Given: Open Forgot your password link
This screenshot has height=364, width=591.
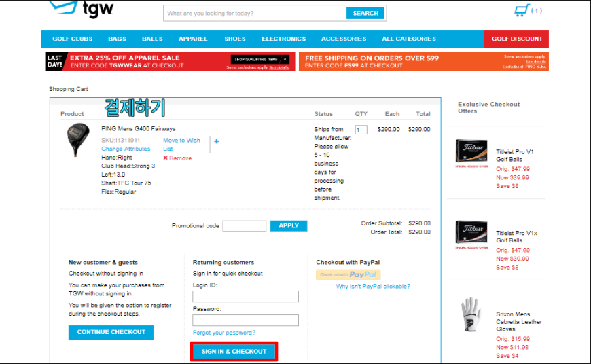Looking at the screenshot, I should tap(224, 333).
